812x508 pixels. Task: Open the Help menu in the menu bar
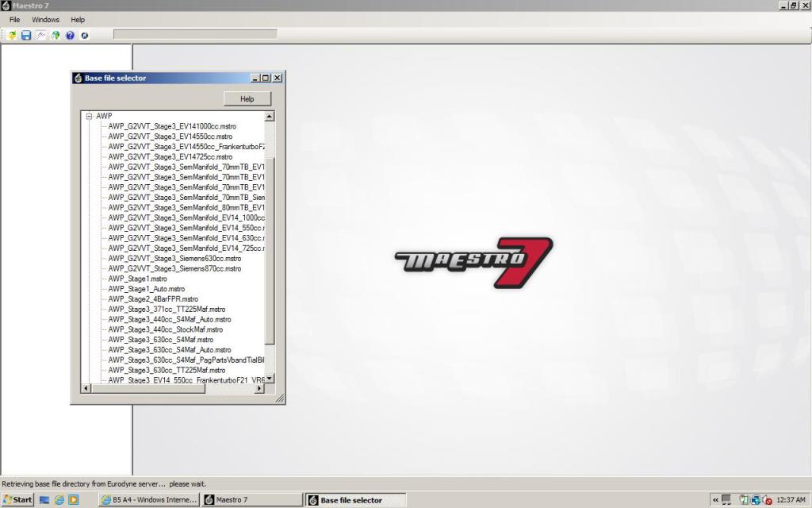coord(78,20)
